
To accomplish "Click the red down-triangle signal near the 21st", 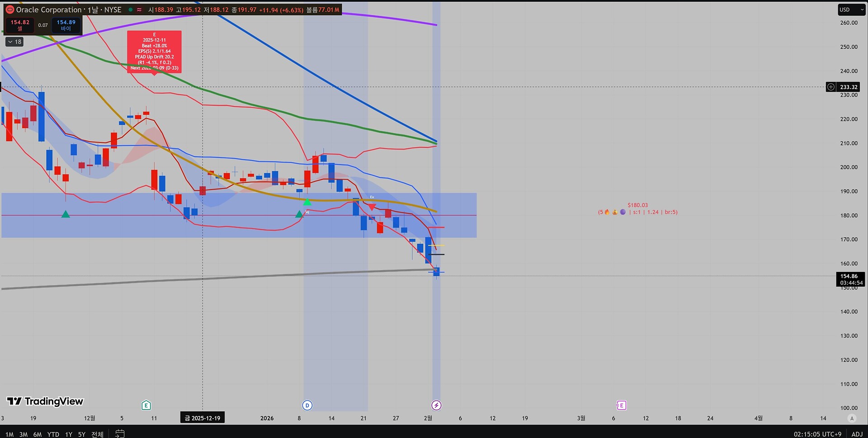I will coord(372,207).
